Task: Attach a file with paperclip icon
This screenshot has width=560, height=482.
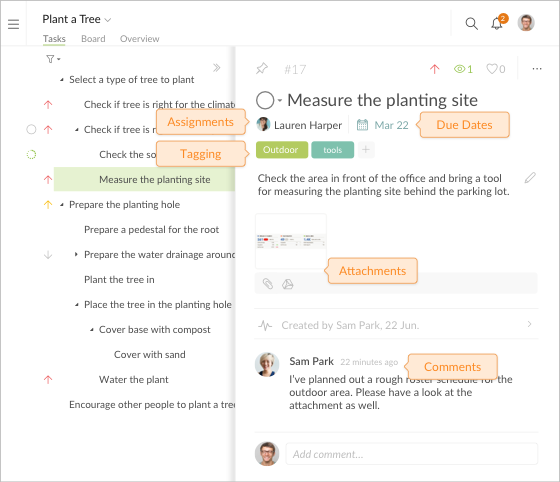Action: (x=268, y=284)
